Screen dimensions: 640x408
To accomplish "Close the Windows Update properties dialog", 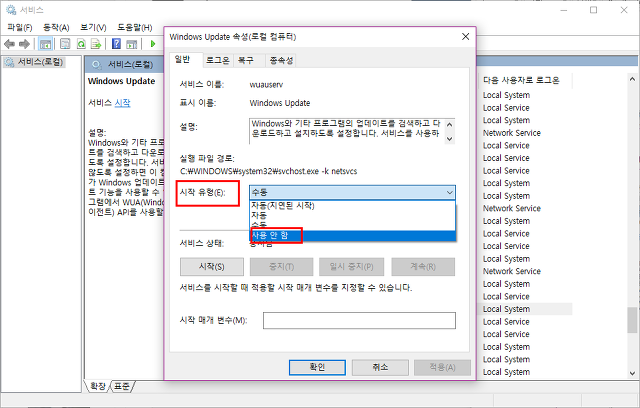I will point(465,37).
